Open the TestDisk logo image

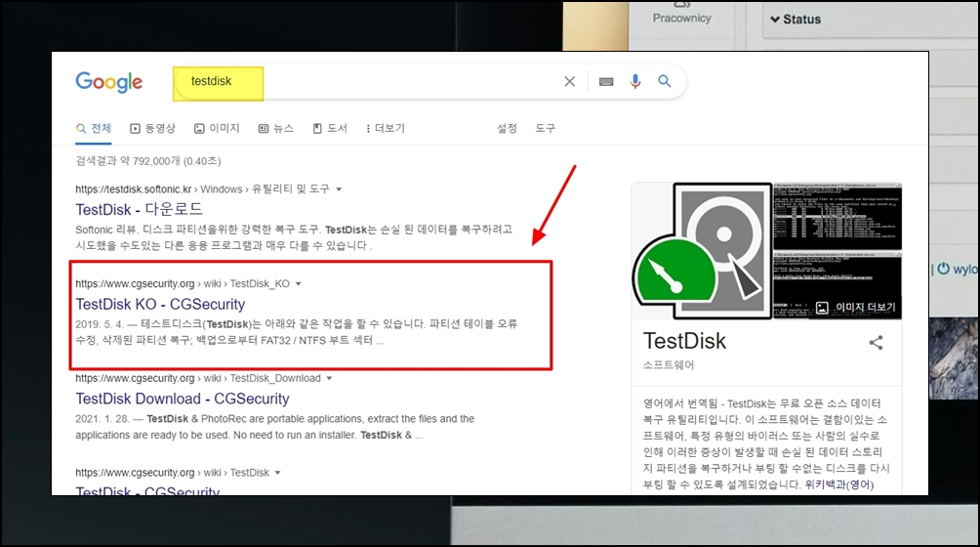pos(703,251)
